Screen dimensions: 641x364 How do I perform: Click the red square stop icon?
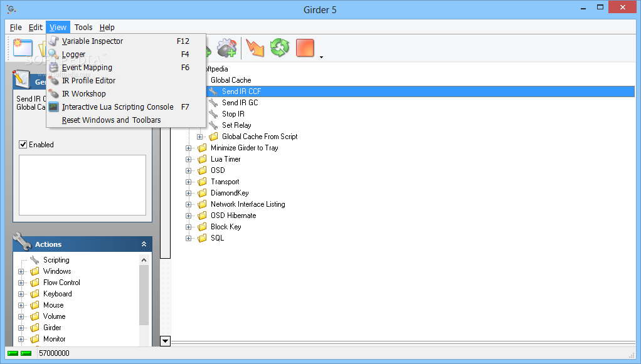click(305, 48)
